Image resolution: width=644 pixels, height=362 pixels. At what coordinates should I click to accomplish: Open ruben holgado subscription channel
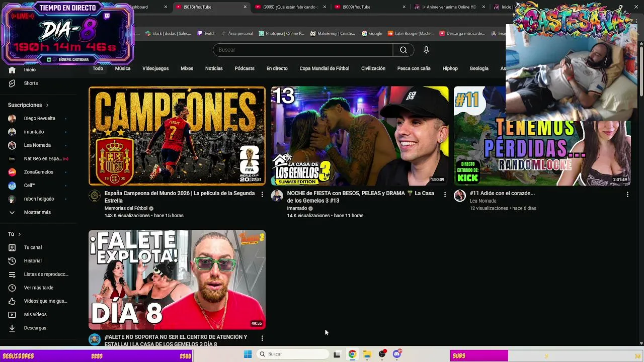[x=38, y=199]
